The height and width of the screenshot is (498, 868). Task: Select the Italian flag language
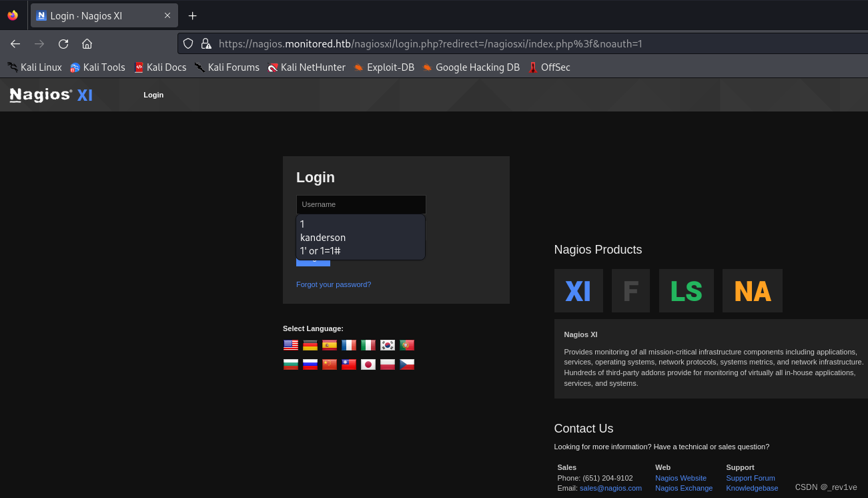[368, 345]
